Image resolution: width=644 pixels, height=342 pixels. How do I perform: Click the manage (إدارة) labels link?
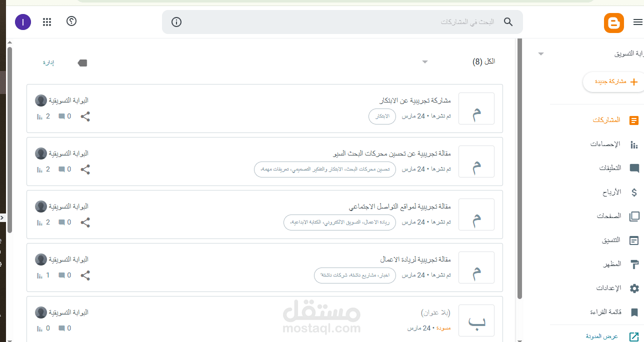pos(48,62)
